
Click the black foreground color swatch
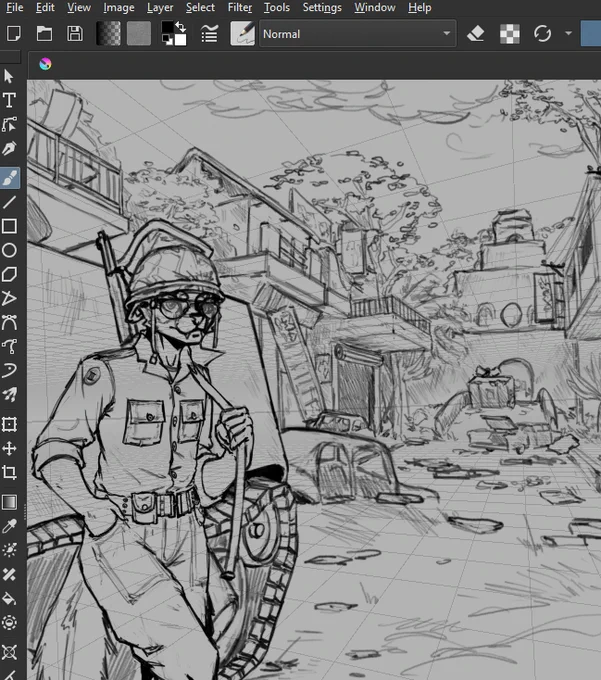coord(167,27)
